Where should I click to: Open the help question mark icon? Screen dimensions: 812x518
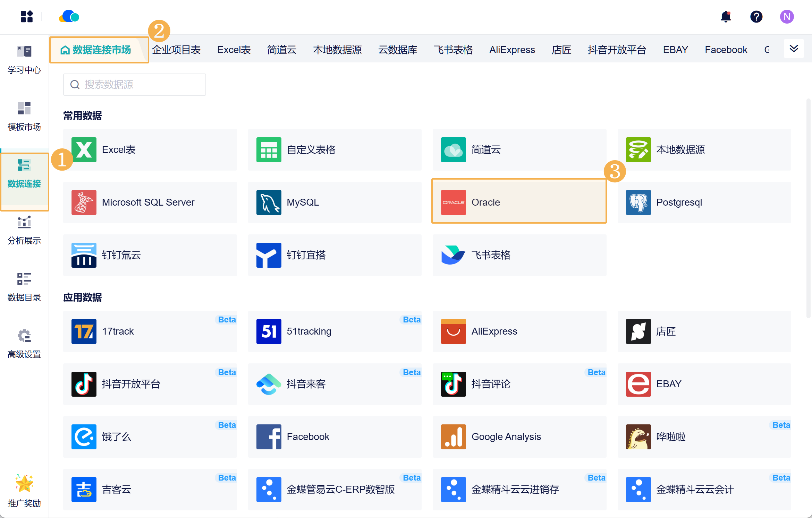click(756, 17)
